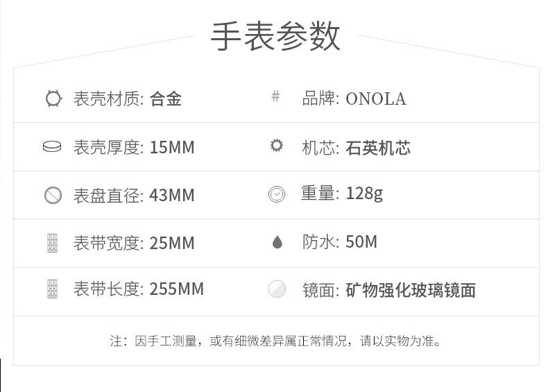This screenshot has height=392, width=548.
Task: Click the dial diameter circle icon
Action: (53, 195)
